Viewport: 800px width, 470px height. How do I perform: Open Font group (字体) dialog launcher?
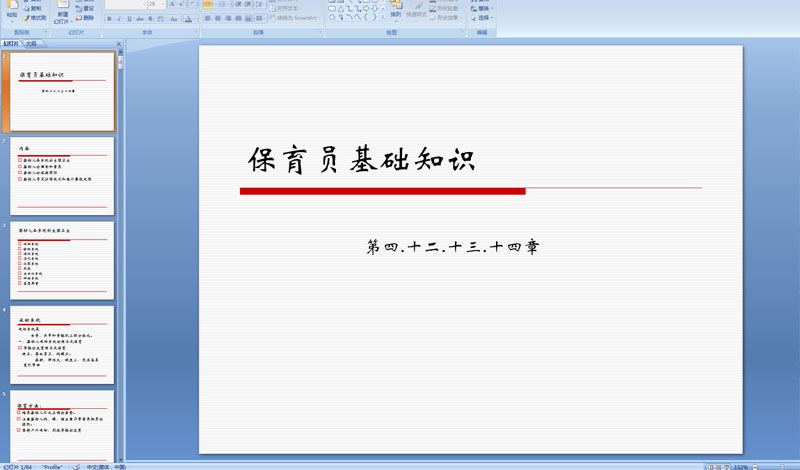(196, 32)
